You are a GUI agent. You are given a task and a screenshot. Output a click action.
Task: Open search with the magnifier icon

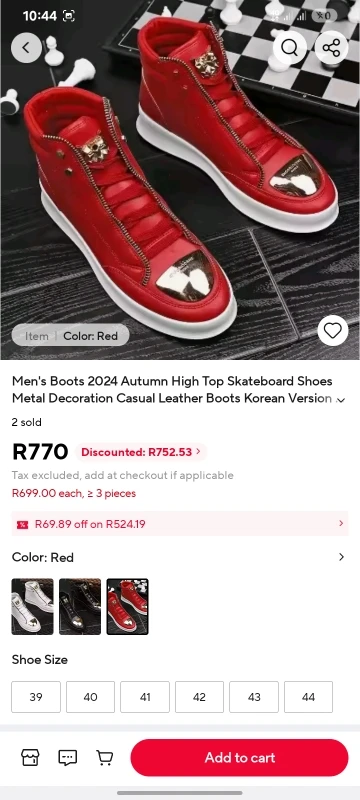click(x=289, y=48)
